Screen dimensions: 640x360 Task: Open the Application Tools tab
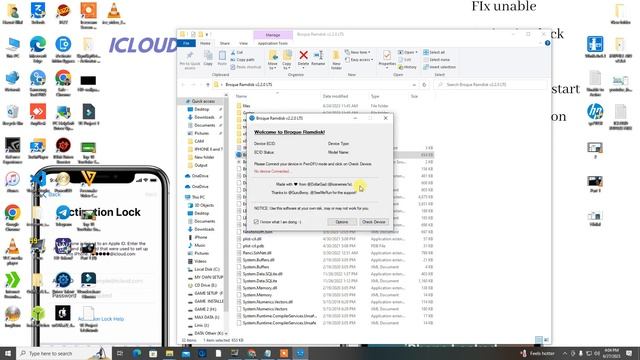(273, 43)
